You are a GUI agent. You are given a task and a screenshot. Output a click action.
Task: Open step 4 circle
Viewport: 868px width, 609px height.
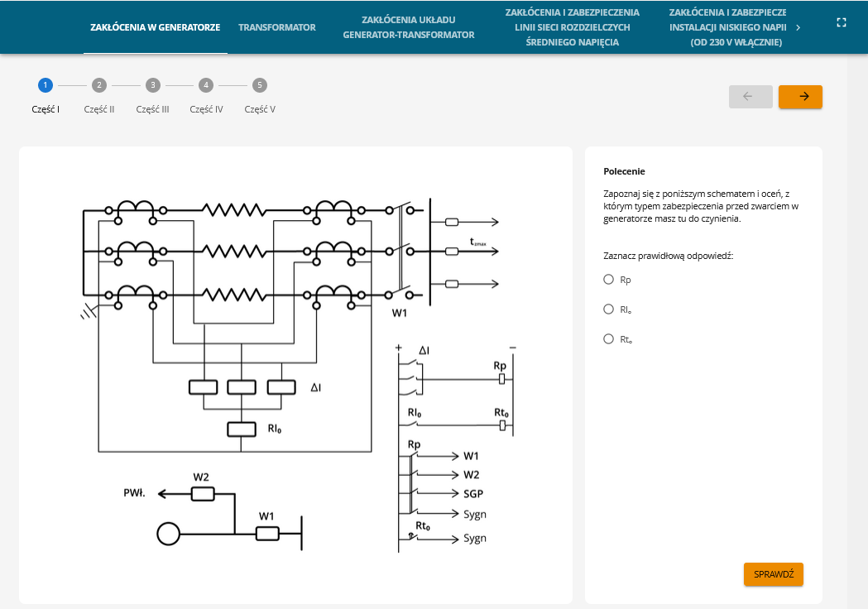pos(206,85)
